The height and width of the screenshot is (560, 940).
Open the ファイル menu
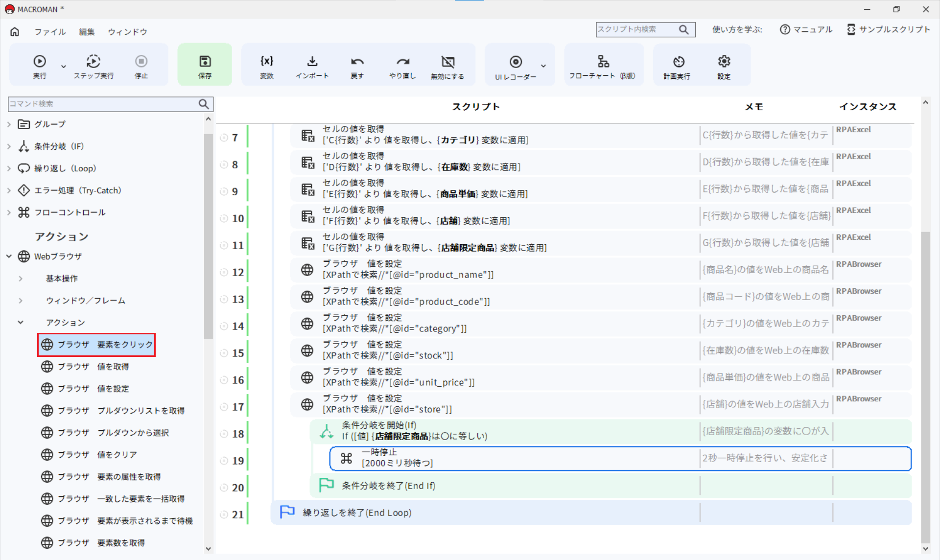tap(50, 31)
